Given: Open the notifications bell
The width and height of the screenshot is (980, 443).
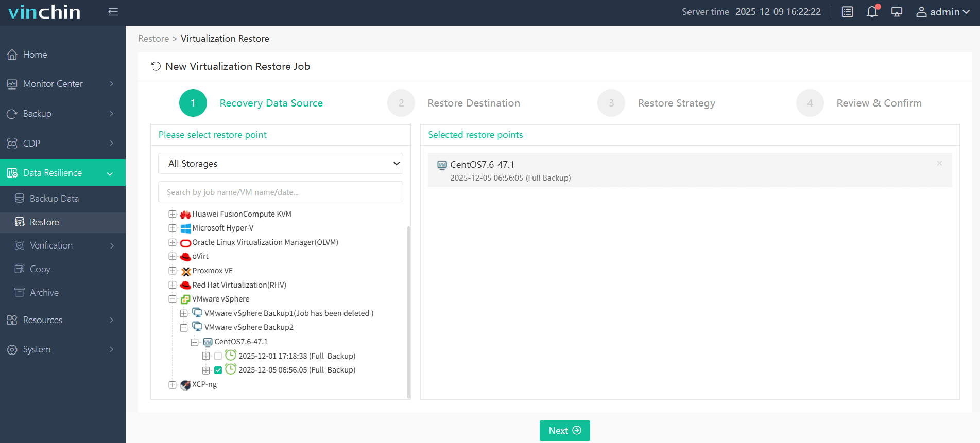Looking at the screenshot, I should (x=872, y=12).
